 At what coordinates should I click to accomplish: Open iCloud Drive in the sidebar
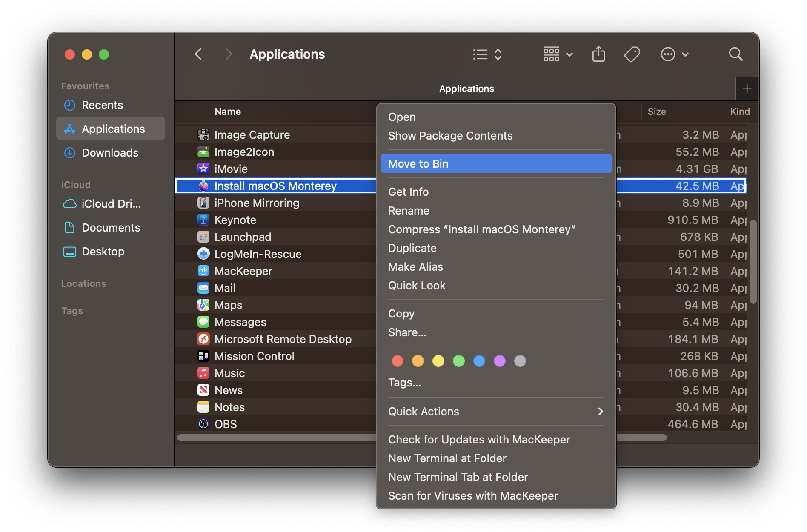111,204
